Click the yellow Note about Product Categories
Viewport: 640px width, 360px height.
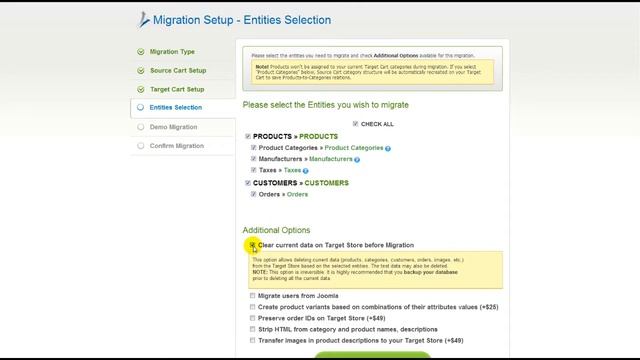(x=372, y=72)
